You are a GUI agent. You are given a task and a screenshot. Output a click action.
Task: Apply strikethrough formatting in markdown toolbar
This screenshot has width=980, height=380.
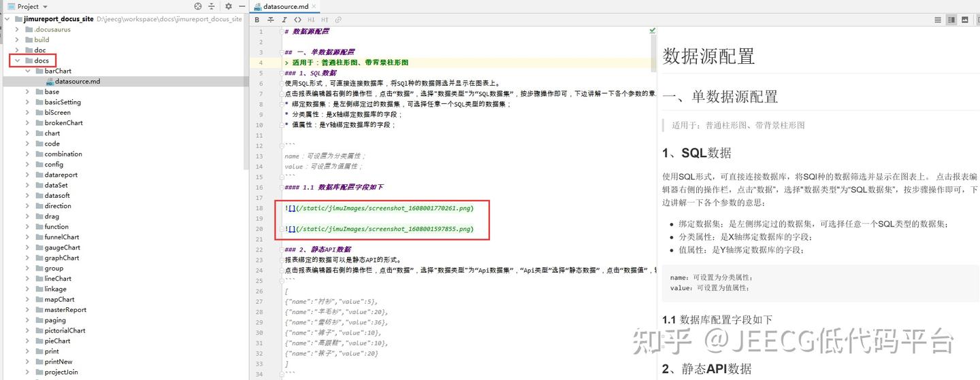(x=271, y=20)
